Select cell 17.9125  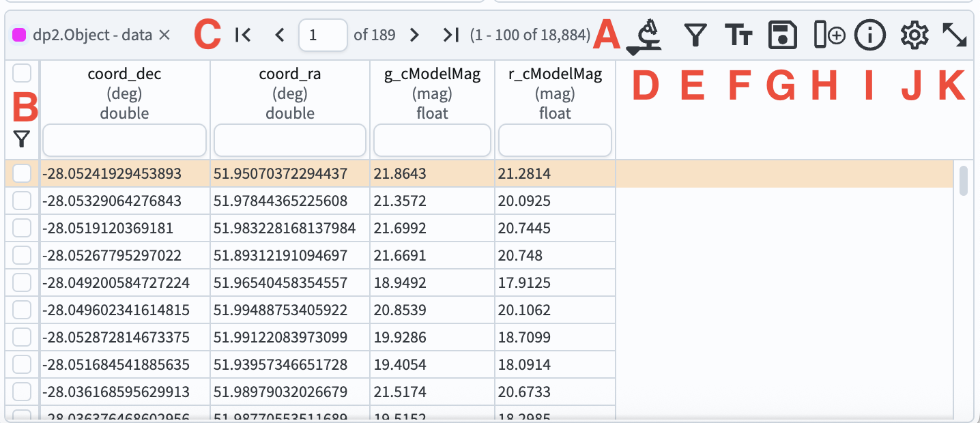pos(555,283)
